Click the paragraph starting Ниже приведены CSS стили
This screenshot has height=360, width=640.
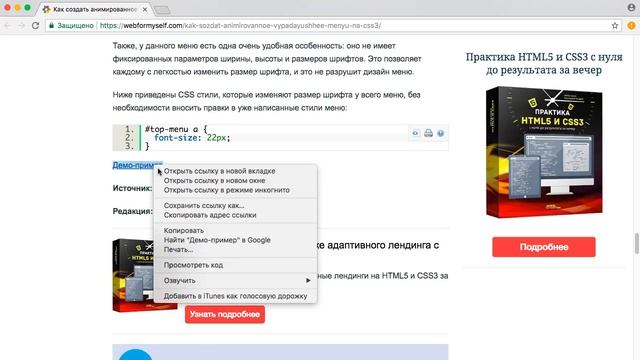pos(266,101)
